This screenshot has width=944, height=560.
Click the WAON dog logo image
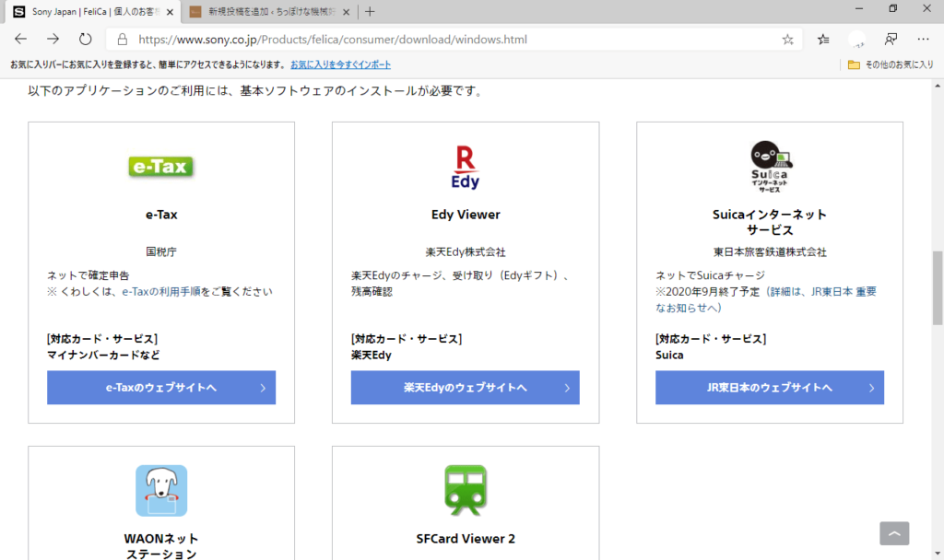161,490
